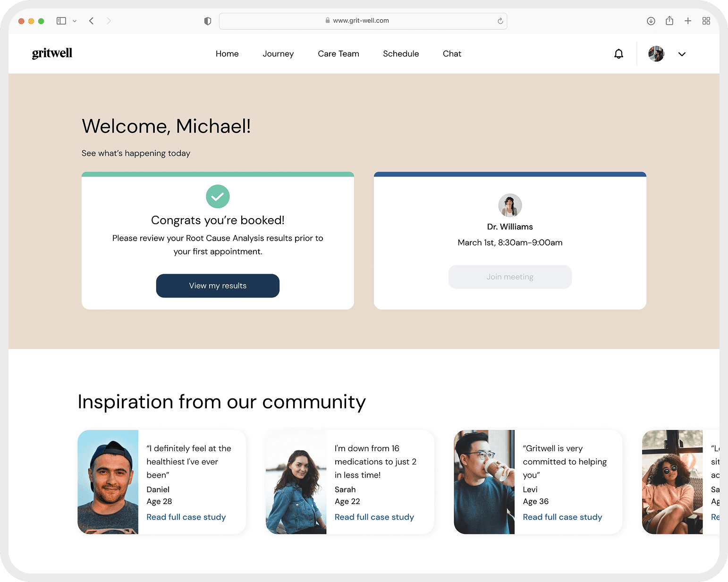Switch to the Journey section
The height and width of the screenshot is (582, 728).
pos(278,53)
